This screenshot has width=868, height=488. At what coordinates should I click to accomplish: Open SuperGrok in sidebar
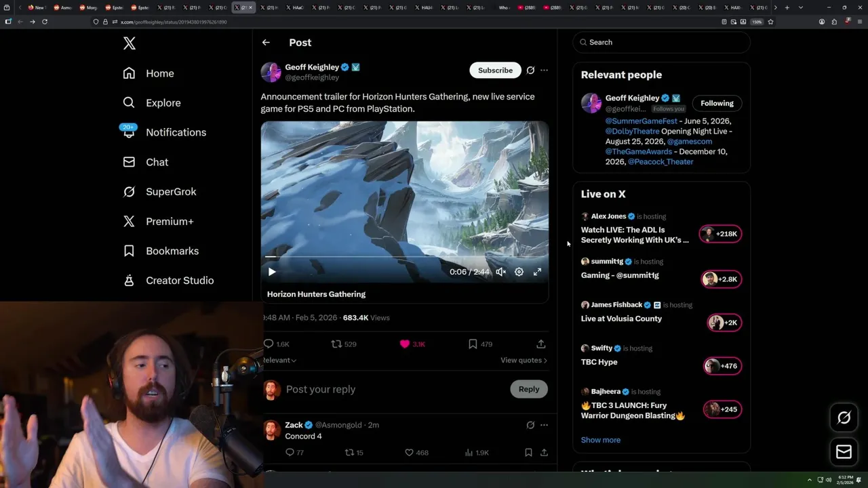tap(159, 192)
